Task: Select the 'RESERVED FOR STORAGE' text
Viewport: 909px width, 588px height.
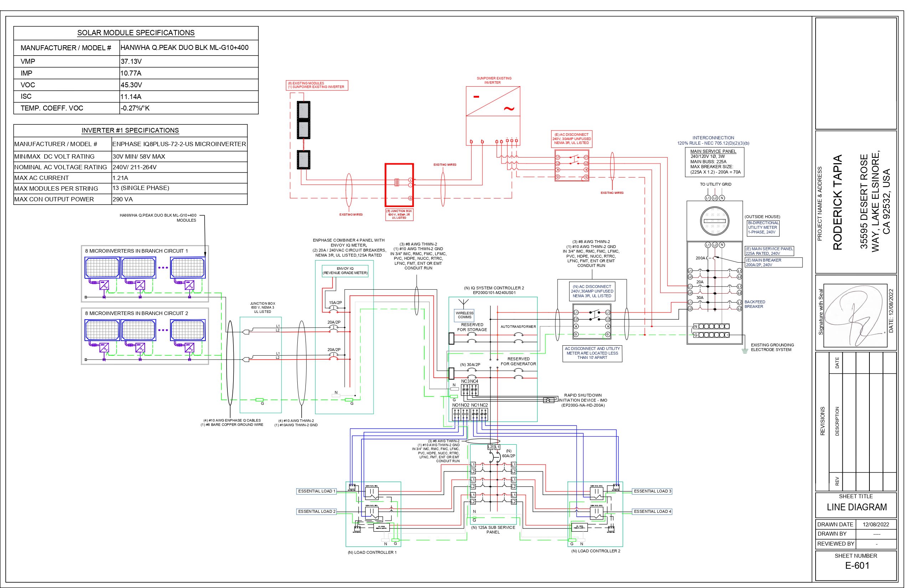Action: pyautogui.click(x=472, y=327)
